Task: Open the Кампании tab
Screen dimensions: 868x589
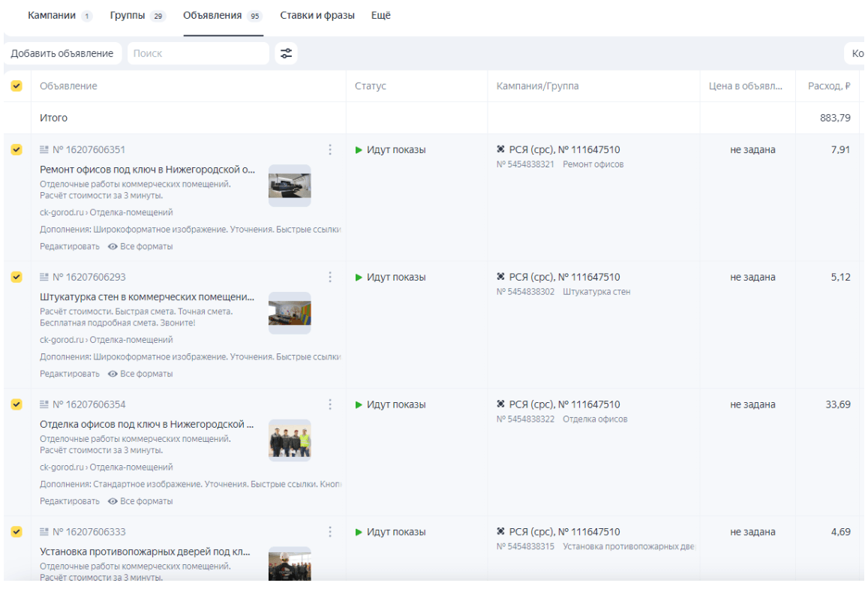Action: point(59,16)
